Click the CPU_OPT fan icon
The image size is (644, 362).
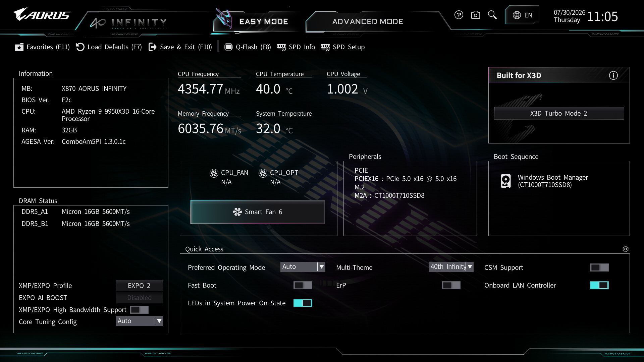pyautogui.click(x=263, y=173)
